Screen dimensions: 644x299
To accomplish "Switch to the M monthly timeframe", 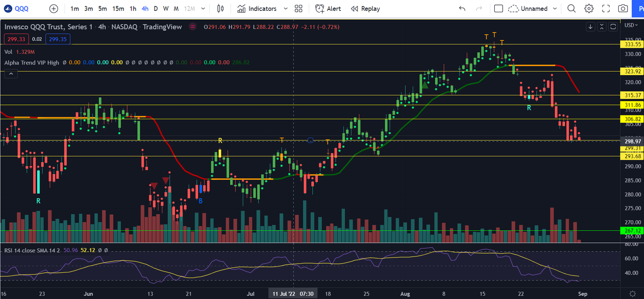I will 175,9.
